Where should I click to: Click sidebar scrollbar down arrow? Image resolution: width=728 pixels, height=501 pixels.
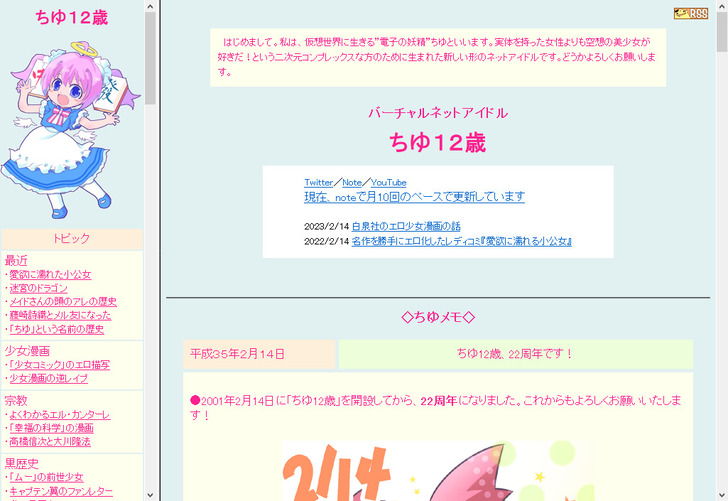(x=151, y=494)
